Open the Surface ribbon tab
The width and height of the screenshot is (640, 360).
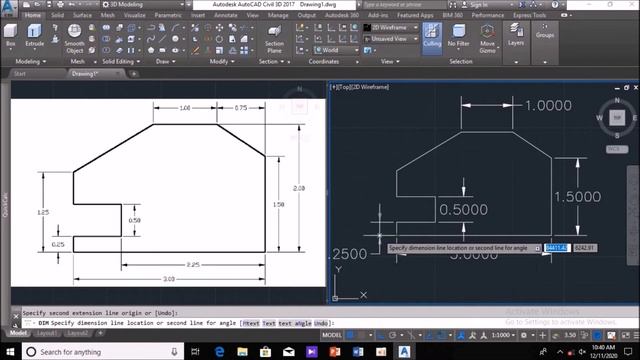(82, 15)
